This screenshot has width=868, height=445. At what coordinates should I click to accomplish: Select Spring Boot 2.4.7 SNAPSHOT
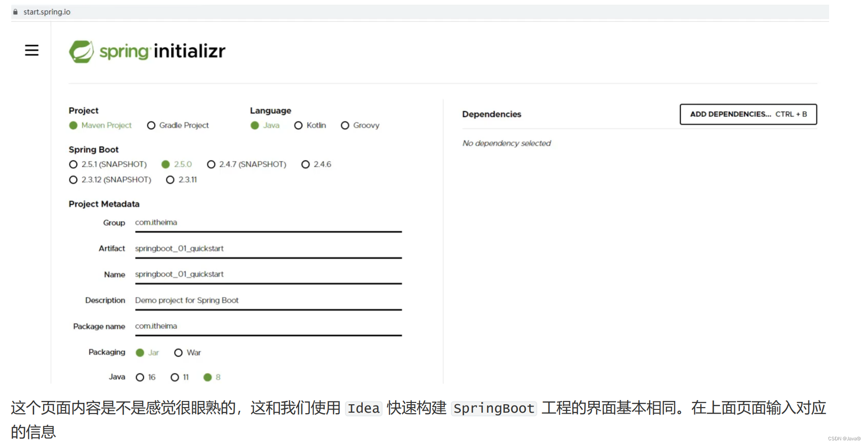(x=211, y=164)
